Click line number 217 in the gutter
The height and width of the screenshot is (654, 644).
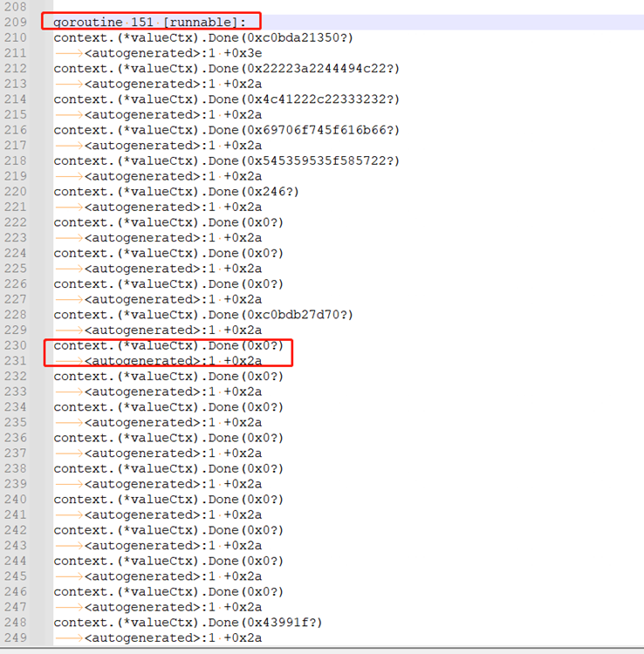[16, 146]
